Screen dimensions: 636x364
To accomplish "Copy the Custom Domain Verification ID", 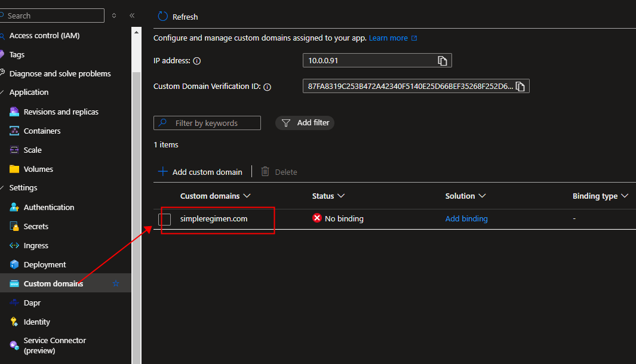I will click(x=520, y=86).
